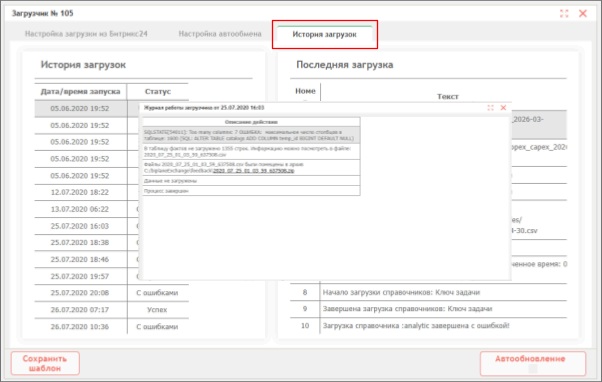602x382 pixels.
Task: Select the История загрузок tab
Action: [324, 34]
